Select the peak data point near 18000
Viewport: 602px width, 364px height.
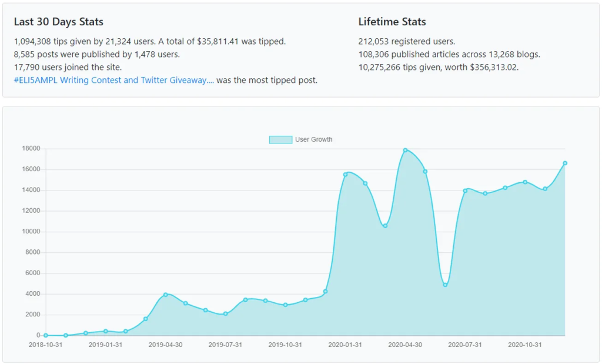pyautogui.click(x=405, y=150)
